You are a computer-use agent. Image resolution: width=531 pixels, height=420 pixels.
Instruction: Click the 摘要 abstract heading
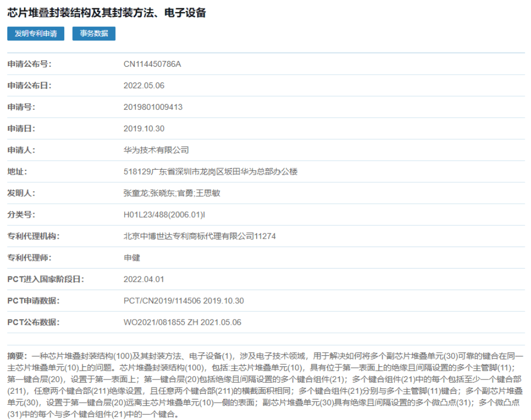[x=17, y=356]
